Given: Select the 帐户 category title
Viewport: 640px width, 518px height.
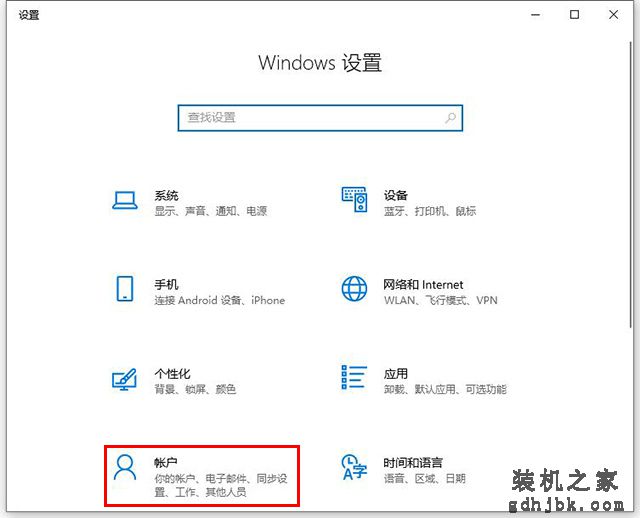Looking at the screenshot, I should click(166, 462).
